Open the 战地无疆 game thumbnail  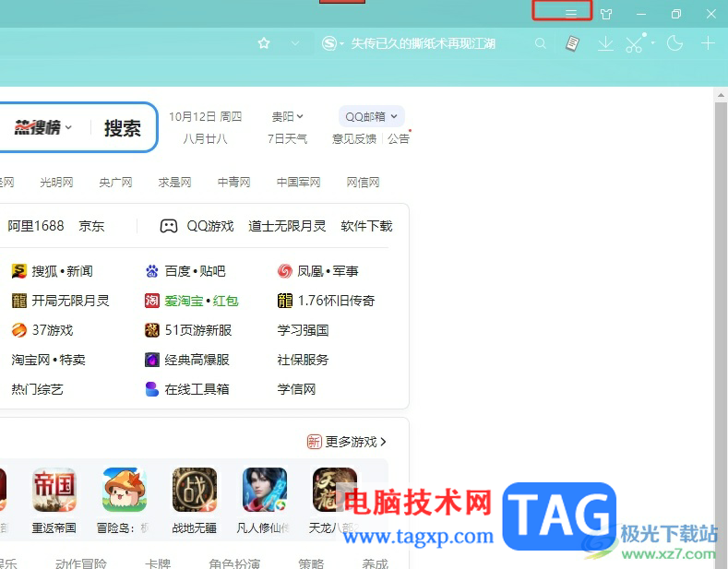pyautogui.click(x=195, y=490)
